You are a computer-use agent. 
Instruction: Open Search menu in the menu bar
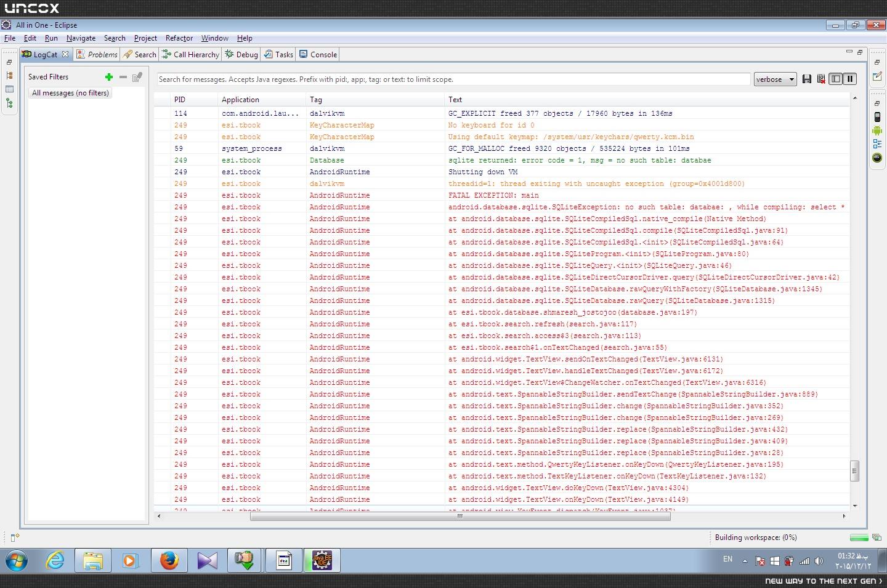(x=115, y=38)
